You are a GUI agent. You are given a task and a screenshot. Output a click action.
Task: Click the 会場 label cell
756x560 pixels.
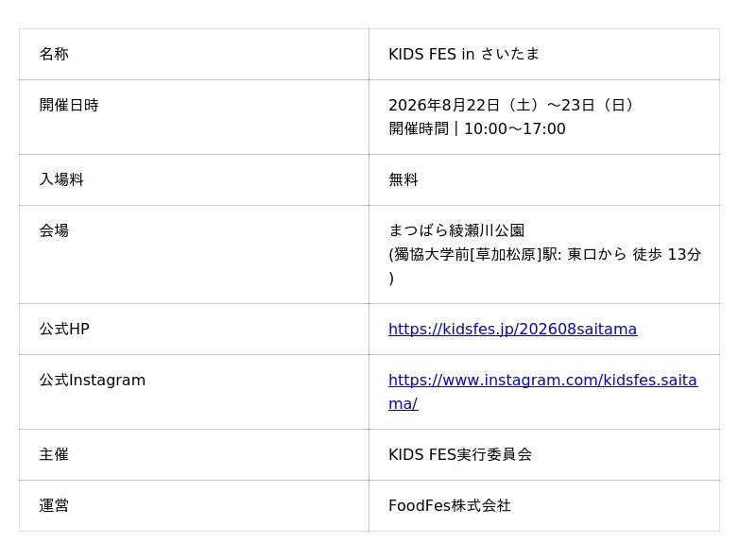(x=194, y=254)
